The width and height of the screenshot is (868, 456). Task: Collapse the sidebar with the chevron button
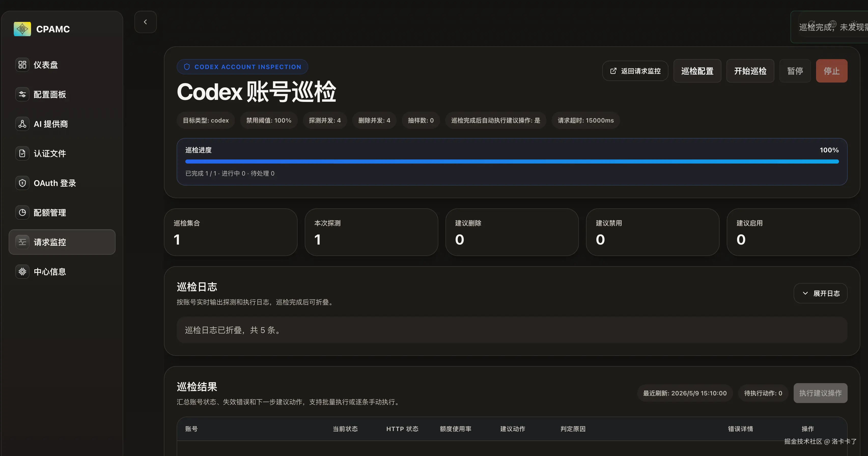[146, 22]
